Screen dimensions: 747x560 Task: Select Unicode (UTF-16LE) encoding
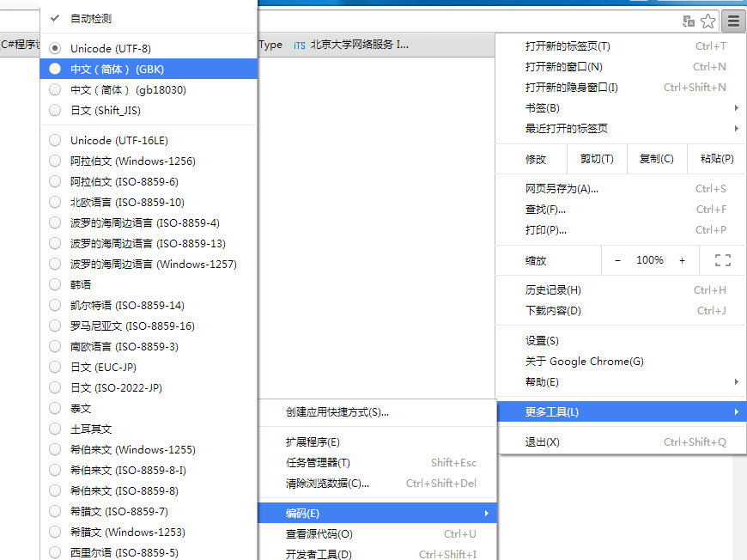[x=149, y=141]
